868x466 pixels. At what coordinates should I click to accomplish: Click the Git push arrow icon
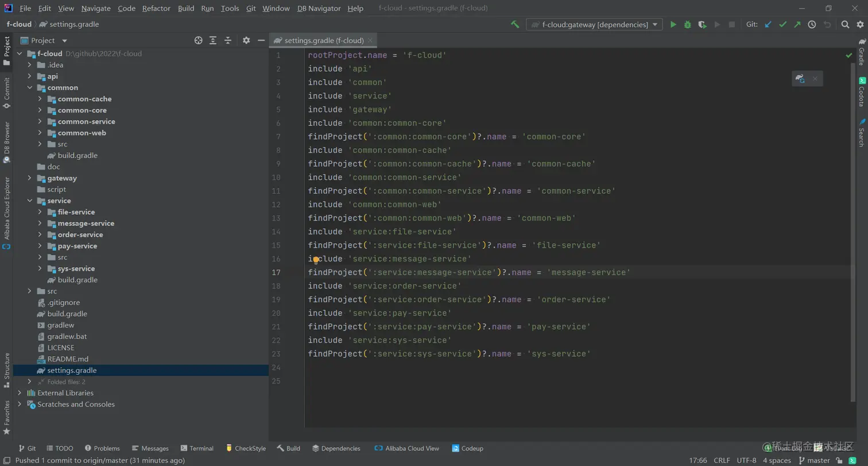coord(797,25)
